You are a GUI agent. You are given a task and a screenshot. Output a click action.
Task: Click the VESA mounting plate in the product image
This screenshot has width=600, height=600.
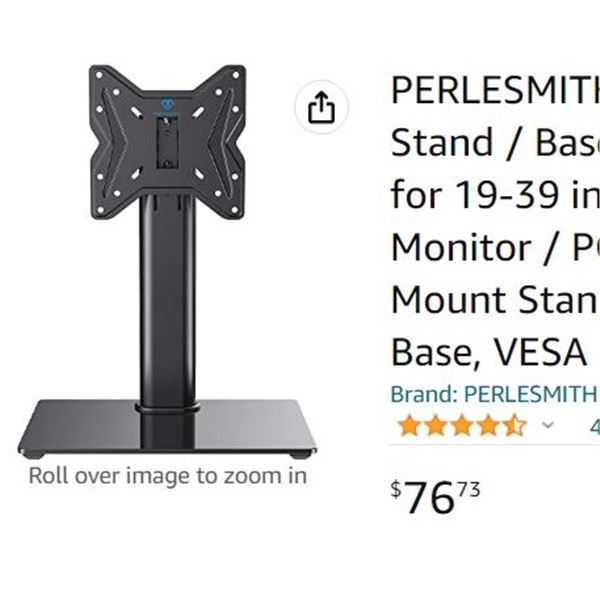pyautogui.click(x=167, y=140)
